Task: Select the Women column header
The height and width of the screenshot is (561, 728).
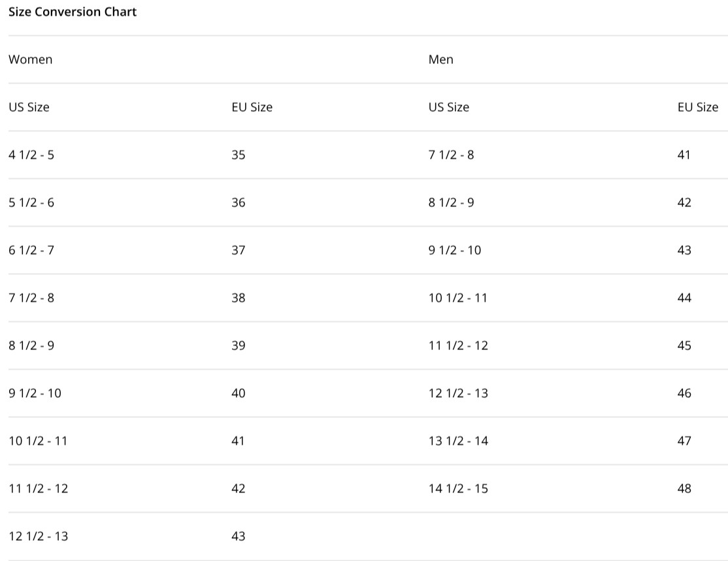Action: pyautogui.click(x=31, y=59)
